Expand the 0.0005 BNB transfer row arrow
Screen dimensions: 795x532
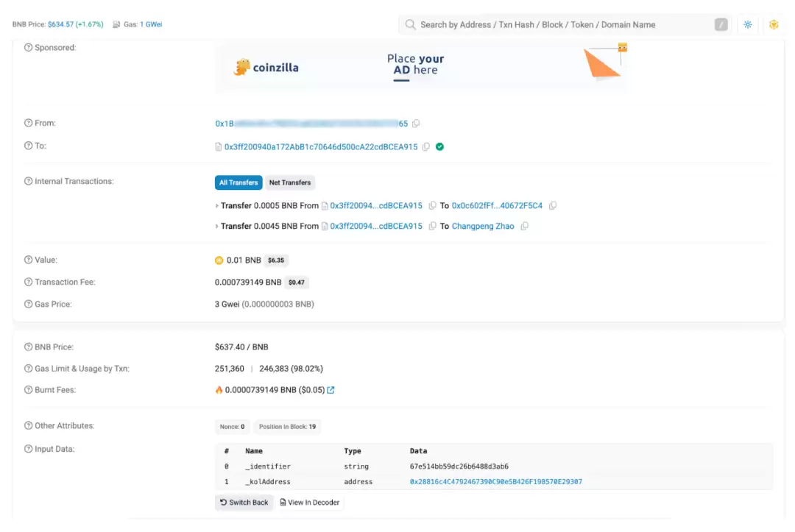click(217, 206)
